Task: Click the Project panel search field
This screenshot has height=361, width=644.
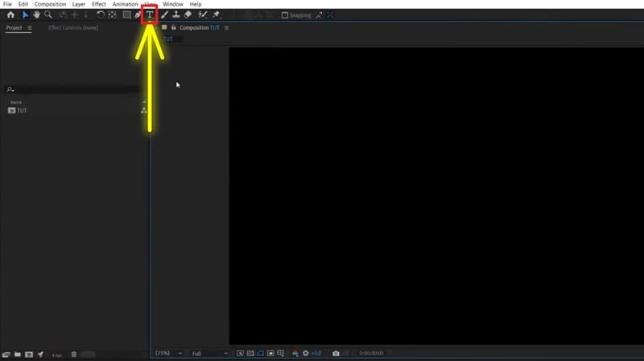Action: 73,89
